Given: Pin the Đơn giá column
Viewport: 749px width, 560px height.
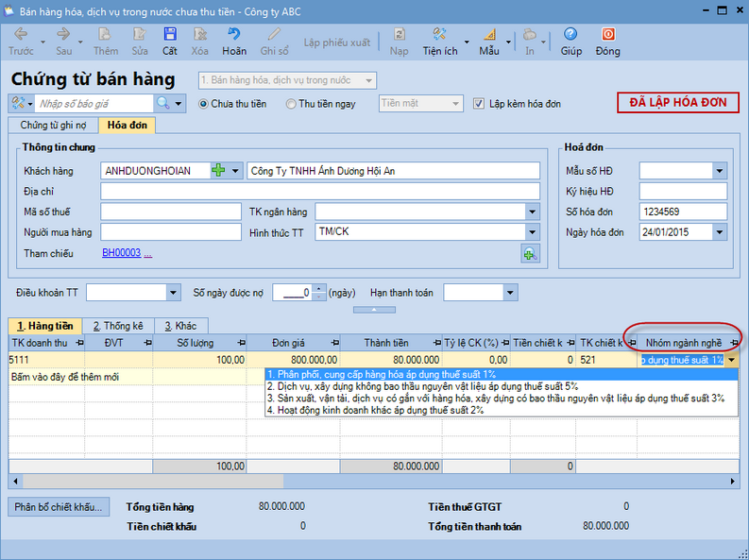Looking at the screenshot, I should 335,343.
